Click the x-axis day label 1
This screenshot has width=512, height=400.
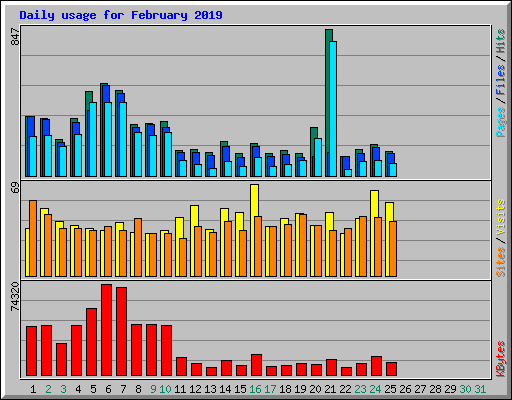click(x=33, y=389)
